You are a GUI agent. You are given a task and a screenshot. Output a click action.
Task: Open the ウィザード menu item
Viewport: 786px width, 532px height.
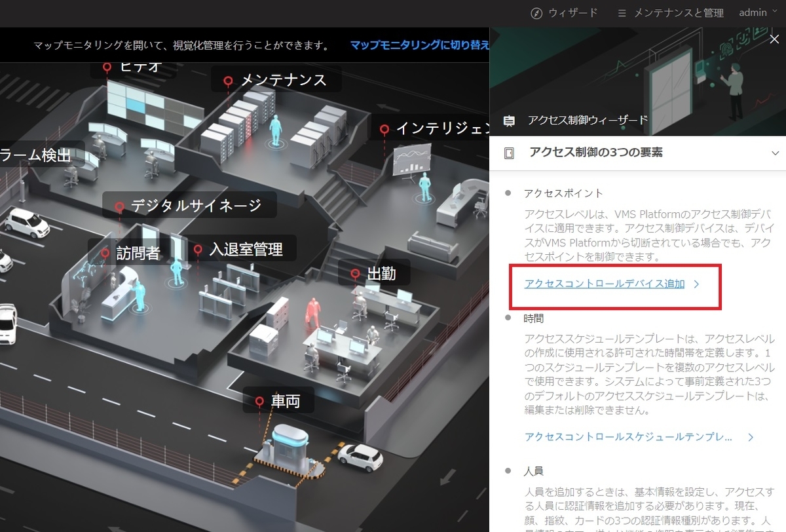[564, 12]
